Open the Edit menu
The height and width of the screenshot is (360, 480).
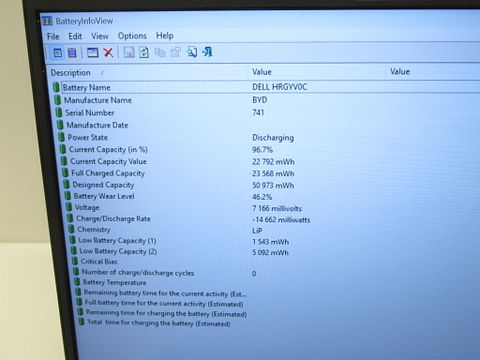point(75,36)
